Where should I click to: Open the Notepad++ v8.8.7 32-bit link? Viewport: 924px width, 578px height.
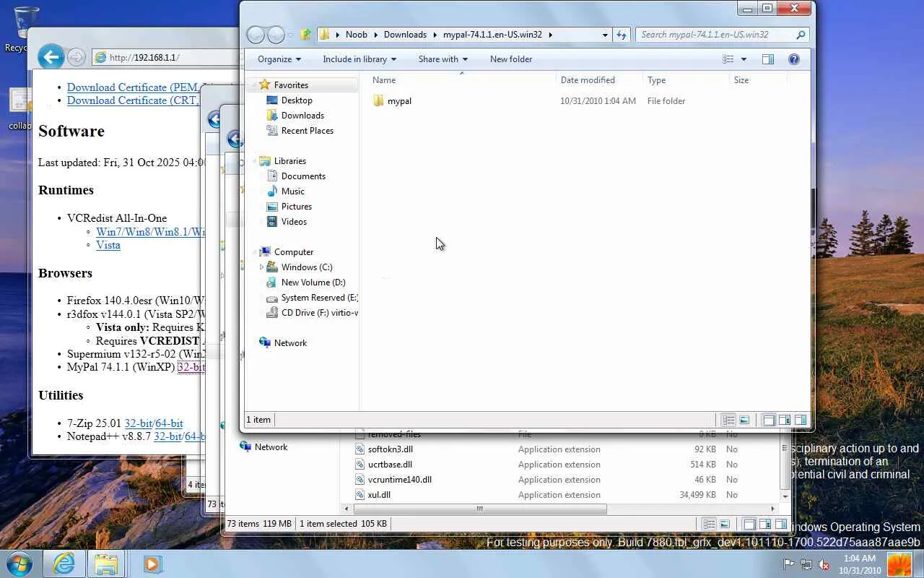tap(167, 436)
